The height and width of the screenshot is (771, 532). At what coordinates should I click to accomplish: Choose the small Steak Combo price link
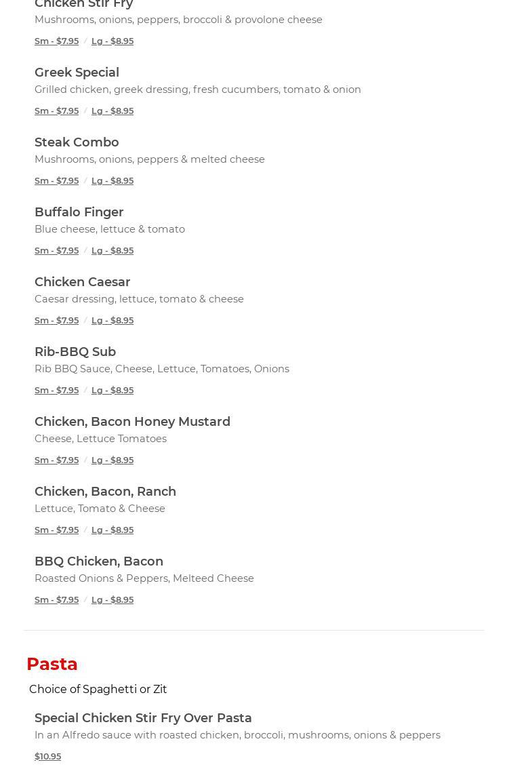pyautogui.click(x=56, y=180)
